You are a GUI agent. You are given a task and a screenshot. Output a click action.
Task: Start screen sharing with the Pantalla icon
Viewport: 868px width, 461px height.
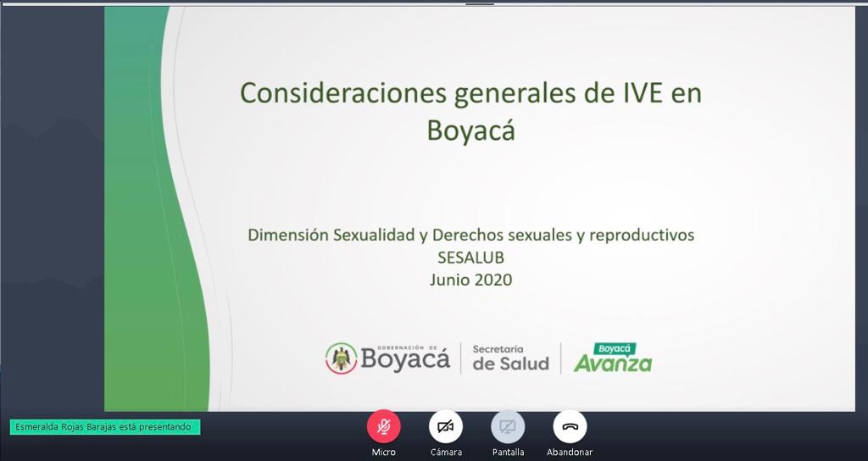pos(508,426)
